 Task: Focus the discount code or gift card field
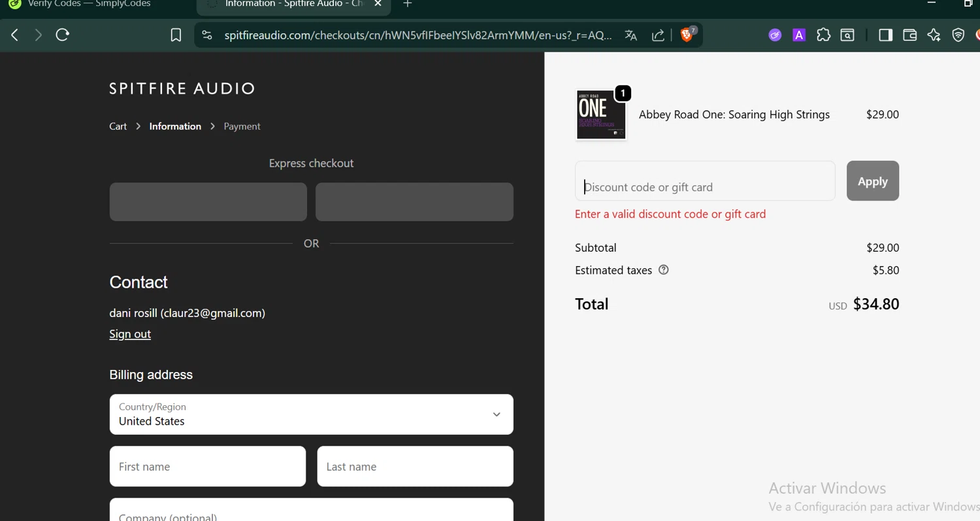pos(705,181)
